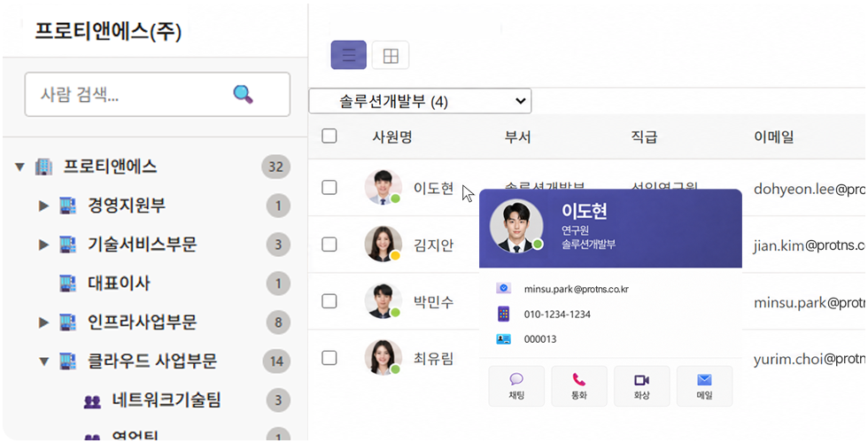
Task: Switch to grid view layout
Action: 391,55
